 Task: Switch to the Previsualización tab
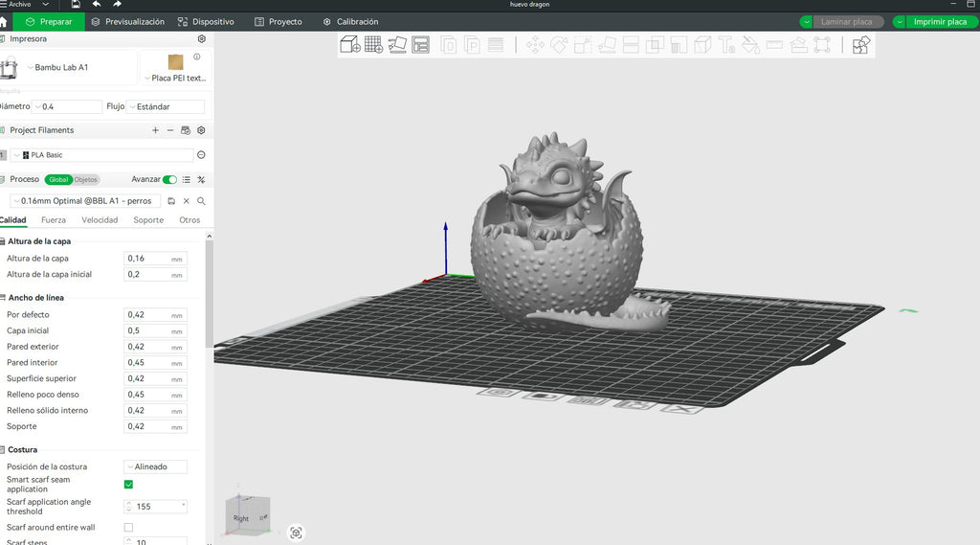click(x=128, y=22)
